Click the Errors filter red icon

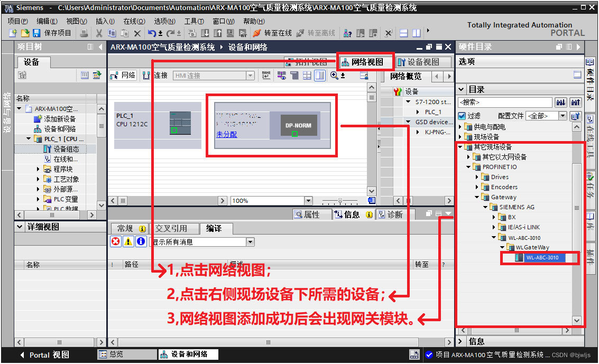point(116,241)
